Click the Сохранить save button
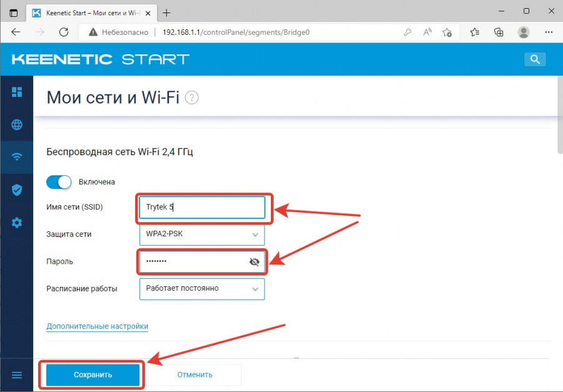This screenshot has height=392, width=563. 93,374
